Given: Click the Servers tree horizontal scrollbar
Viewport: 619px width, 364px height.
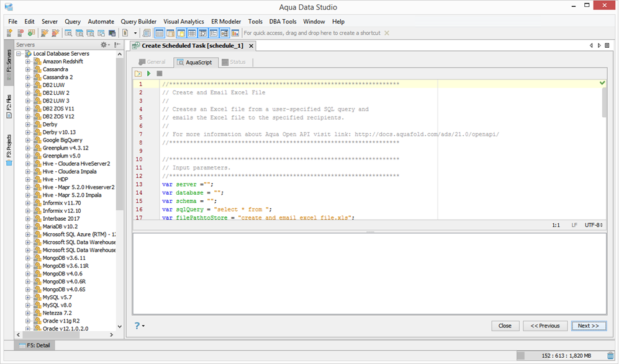Looking at the screenshot, I should pos(50,334).
